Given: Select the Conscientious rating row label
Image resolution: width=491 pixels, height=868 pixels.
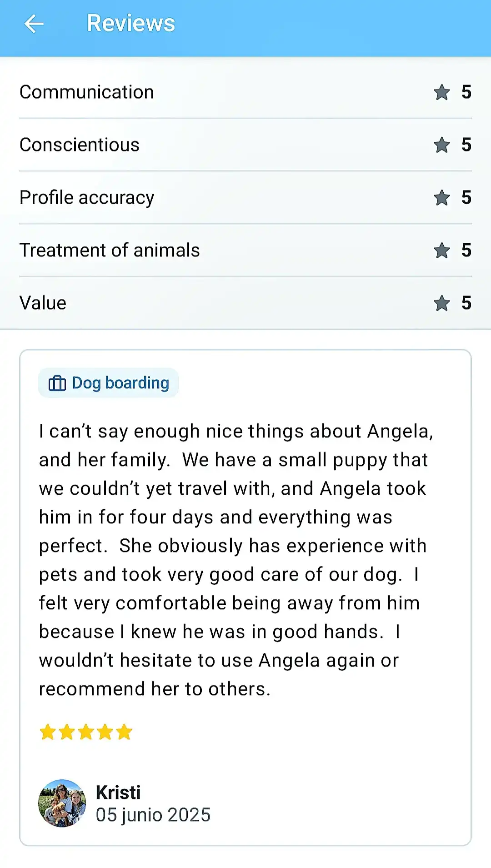Looking at the screenshot, I should coord(80,145).
